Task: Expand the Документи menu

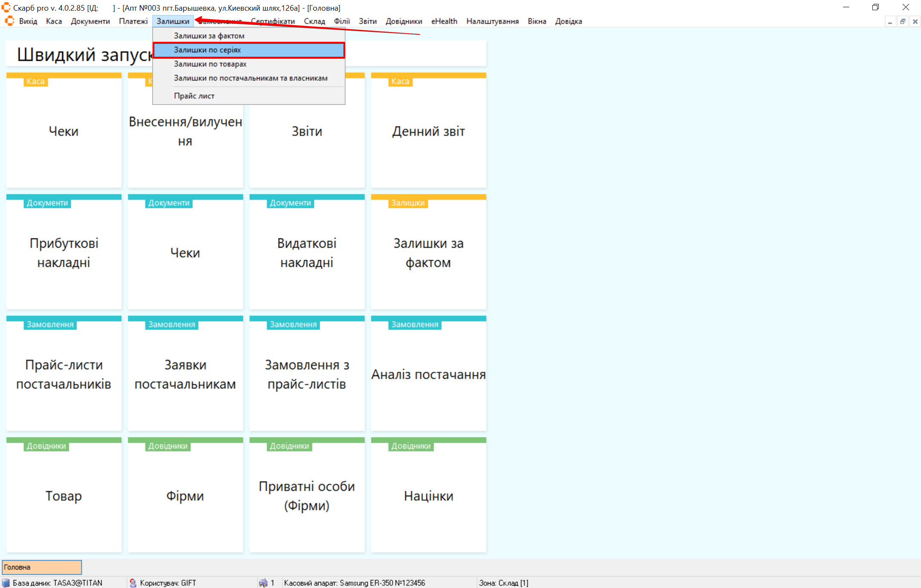Action: (x=90, y=21)
